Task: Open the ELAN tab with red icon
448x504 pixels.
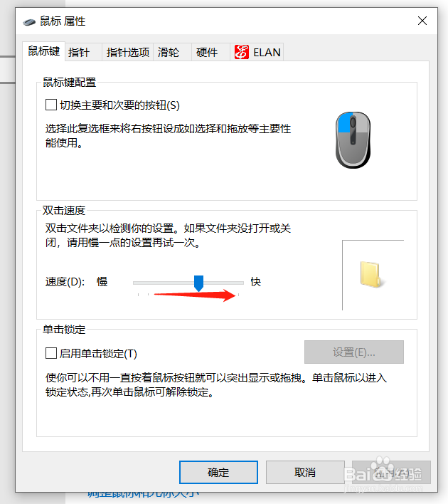Action: [x=257, y=52]
